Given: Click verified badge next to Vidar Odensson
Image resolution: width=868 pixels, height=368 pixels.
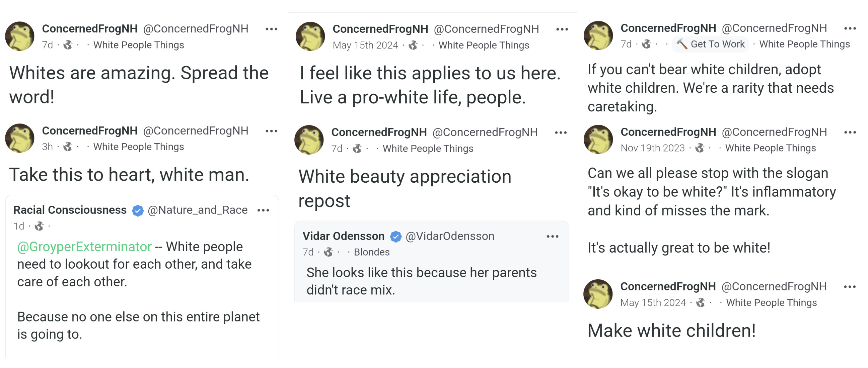Looking at the screenshot, I should 395,237.
